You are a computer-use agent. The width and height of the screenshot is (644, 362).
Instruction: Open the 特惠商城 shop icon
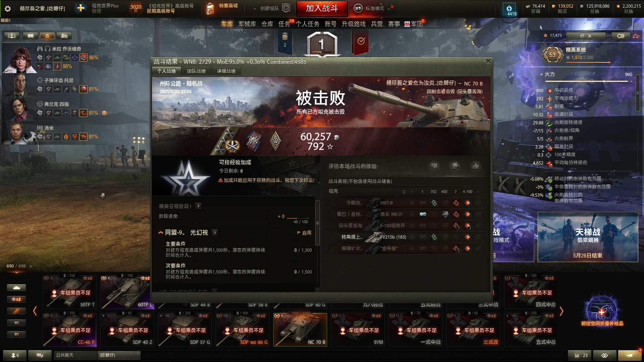tap(210, 8)
